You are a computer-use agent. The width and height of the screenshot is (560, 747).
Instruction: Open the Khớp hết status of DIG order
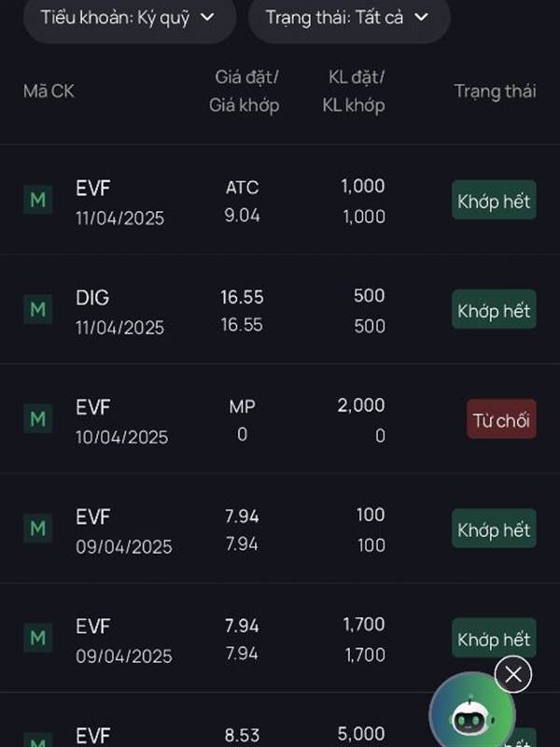click(x=494, y=310)
